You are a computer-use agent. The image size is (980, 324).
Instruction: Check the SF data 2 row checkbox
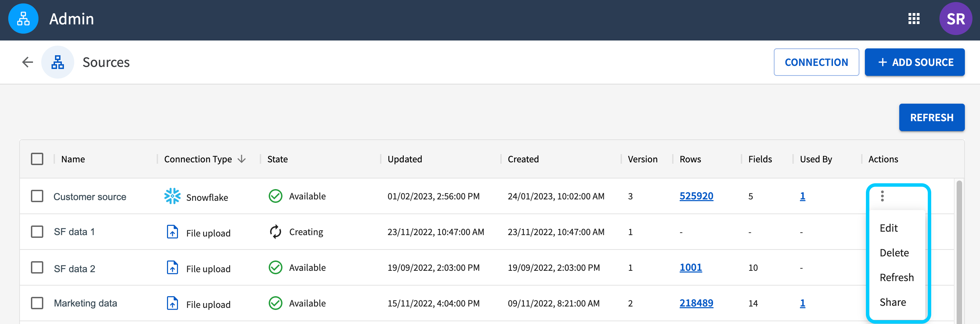pos(37,267)
